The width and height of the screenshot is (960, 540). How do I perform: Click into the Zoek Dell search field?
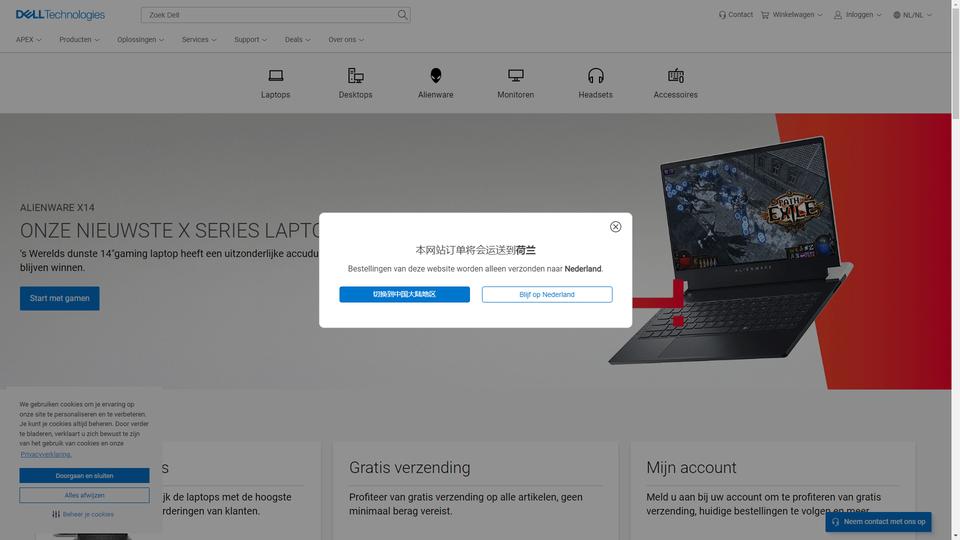269,15
